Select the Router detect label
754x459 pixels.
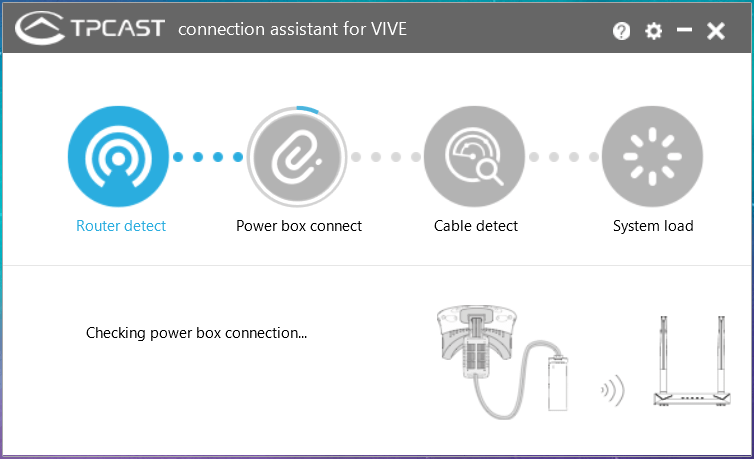coord(121,226)
